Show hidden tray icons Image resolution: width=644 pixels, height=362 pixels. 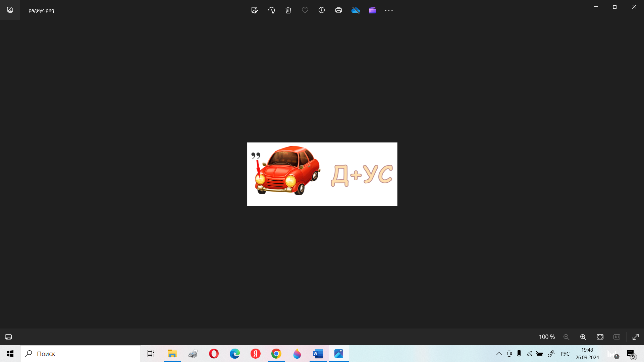pos(499,354)
